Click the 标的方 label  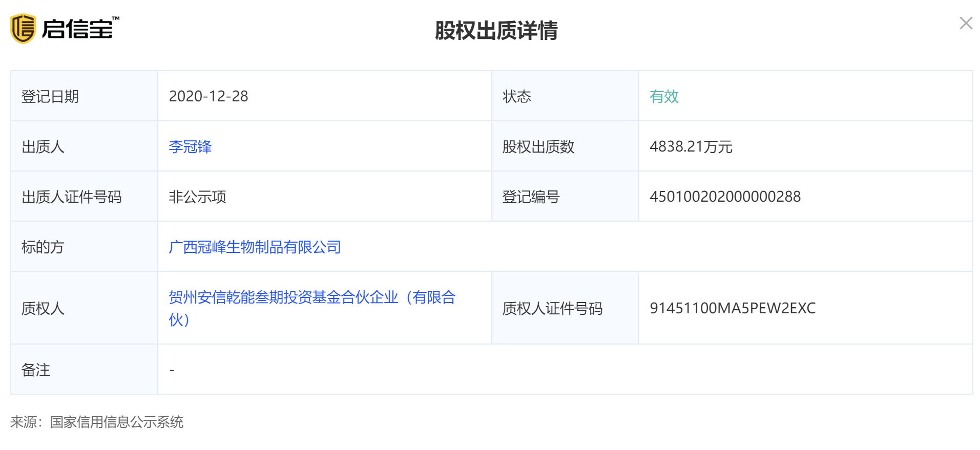(43, 247)
